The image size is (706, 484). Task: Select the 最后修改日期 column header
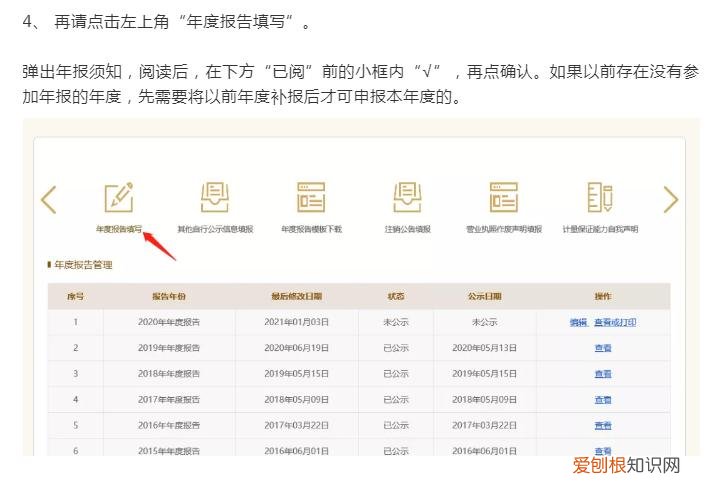click(x=296, y=296)
